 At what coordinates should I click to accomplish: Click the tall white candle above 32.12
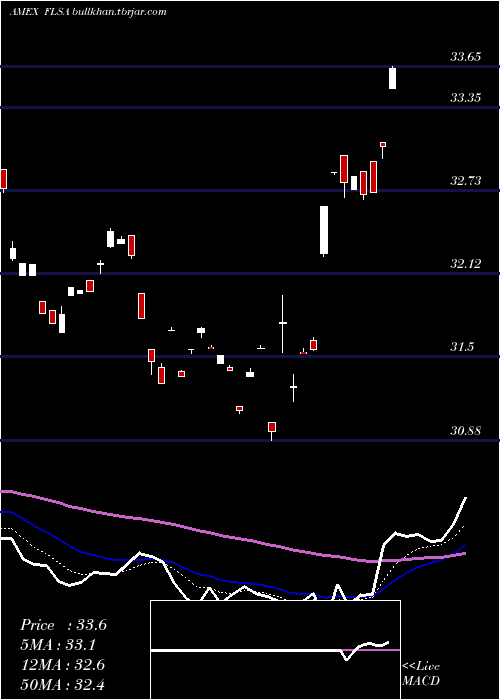(324, 231)
